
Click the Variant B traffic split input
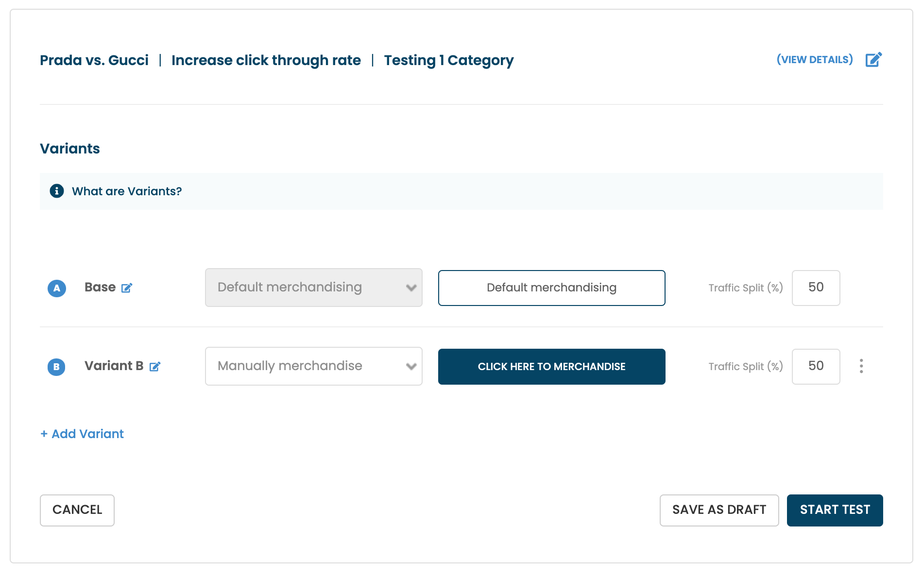pos(816,366)
